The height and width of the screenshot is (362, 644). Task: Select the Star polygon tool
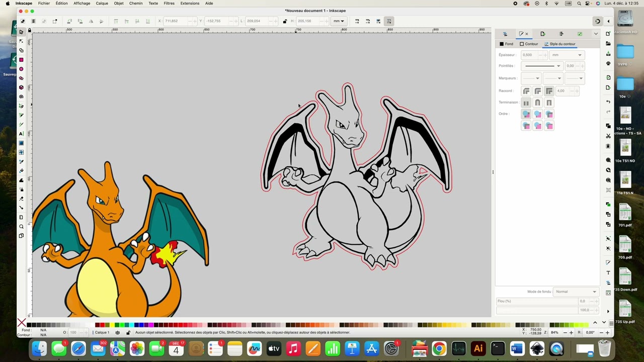click(x=21, y=78)
